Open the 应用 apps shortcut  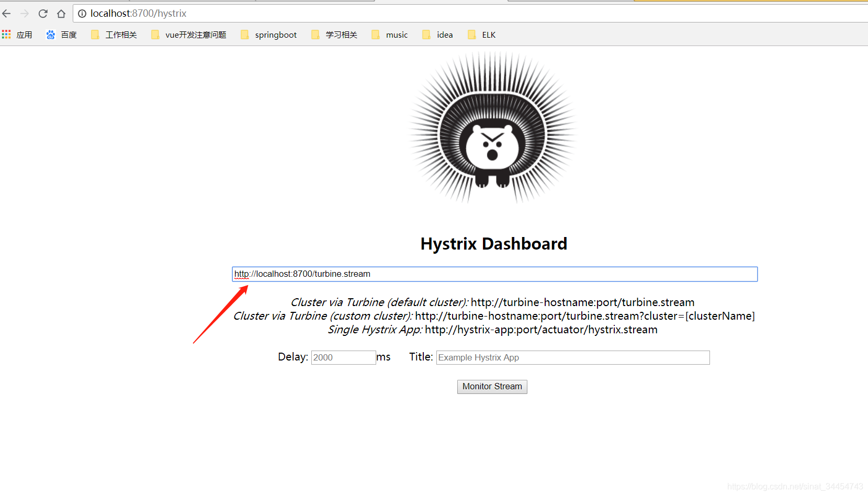pyautogui.click(x=17, y=35)
